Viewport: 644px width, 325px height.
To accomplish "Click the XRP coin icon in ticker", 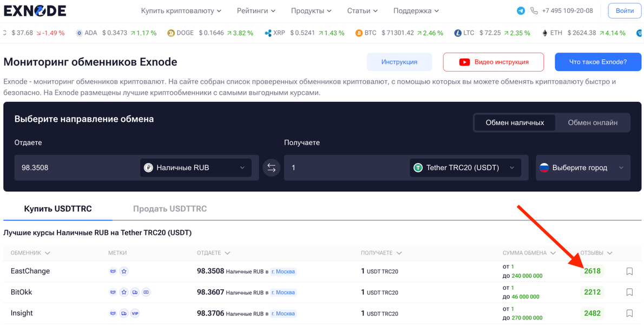I will point(268,33).
